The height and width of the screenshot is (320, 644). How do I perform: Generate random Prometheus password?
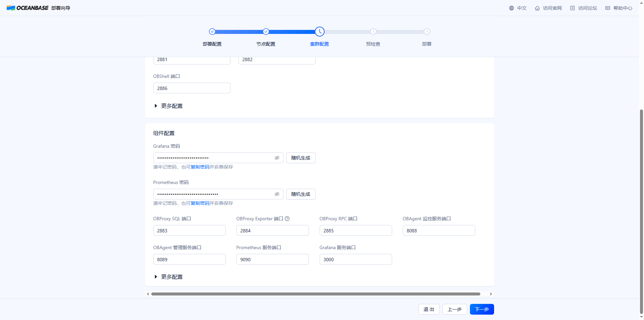pos(301,194)
